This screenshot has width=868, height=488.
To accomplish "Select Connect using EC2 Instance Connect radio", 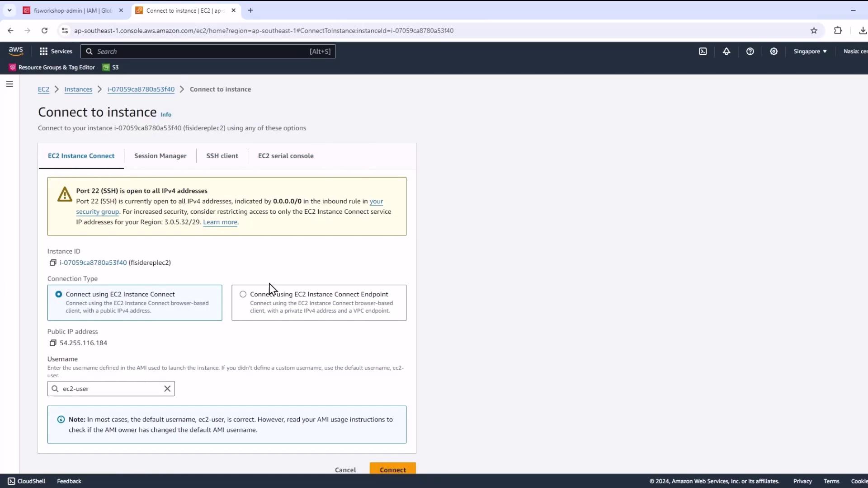I will pos(59,294).
